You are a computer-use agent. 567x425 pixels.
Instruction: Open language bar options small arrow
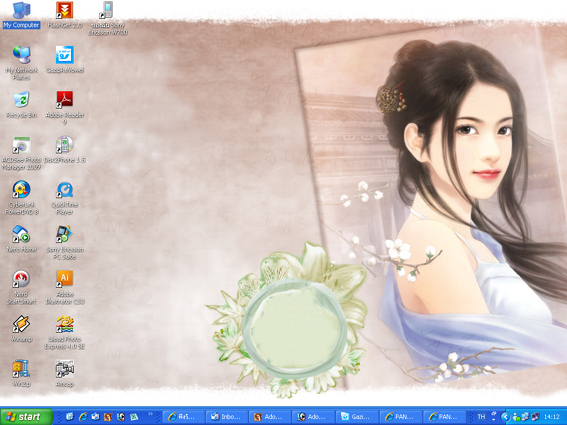pos(494,419)
